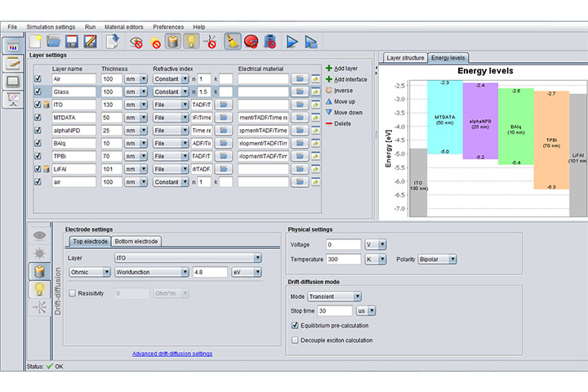
Task: Run simulation with the blue play icon
Action: point(292,42)
